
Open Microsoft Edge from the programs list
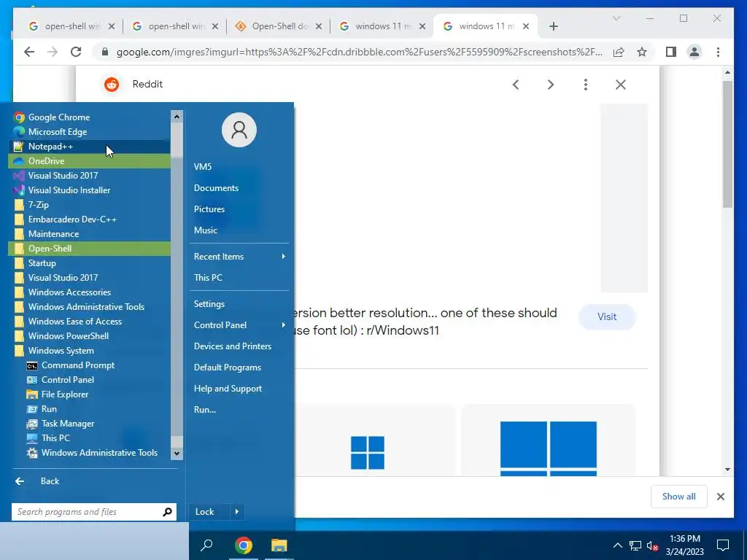coord(89,132)
